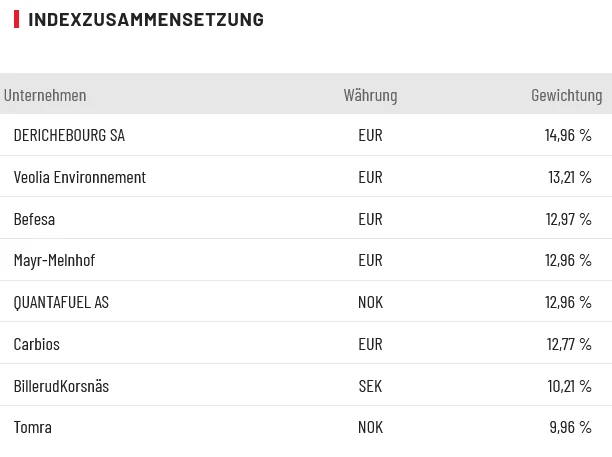Click the 14,96 % weighting value
Image resolution: width=612 pixels, height=457 pixels.
pos(568,135)
